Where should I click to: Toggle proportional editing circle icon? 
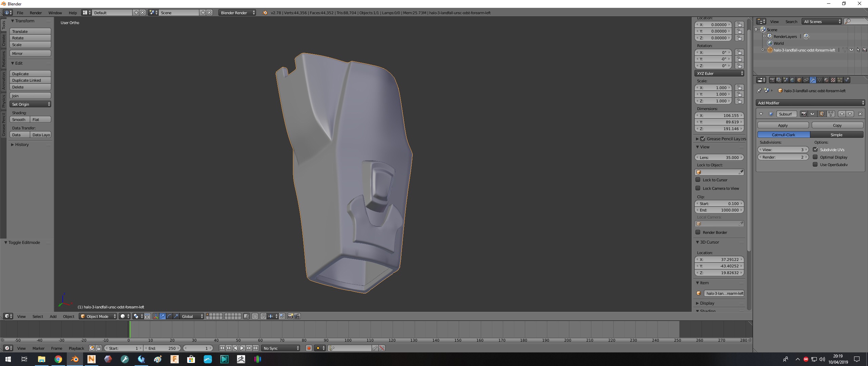(x=255, y=316)
